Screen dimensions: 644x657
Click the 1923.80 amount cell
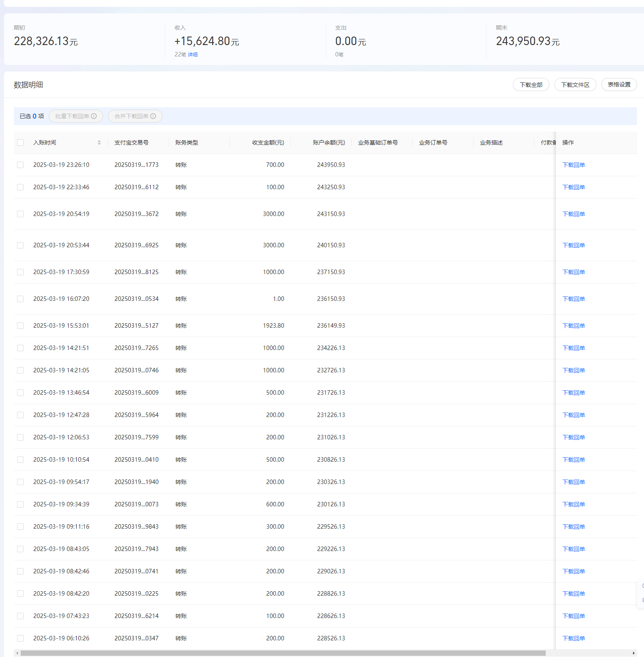(x=274, y=326)
